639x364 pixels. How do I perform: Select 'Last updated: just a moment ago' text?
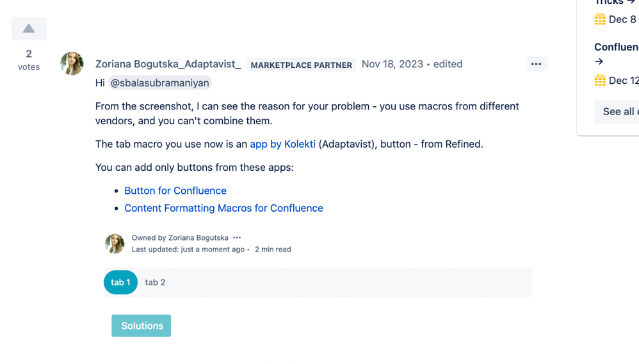[x=188, y=249]
